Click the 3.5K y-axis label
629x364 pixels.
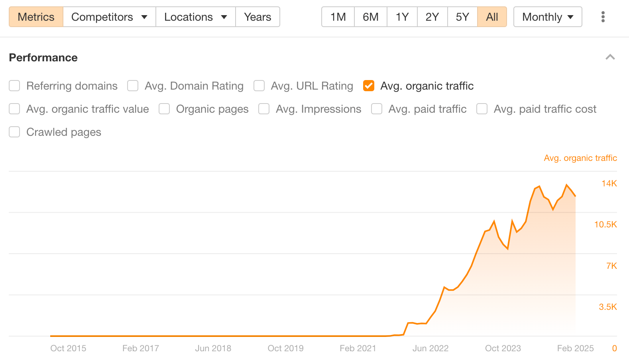tap(608, 307)
